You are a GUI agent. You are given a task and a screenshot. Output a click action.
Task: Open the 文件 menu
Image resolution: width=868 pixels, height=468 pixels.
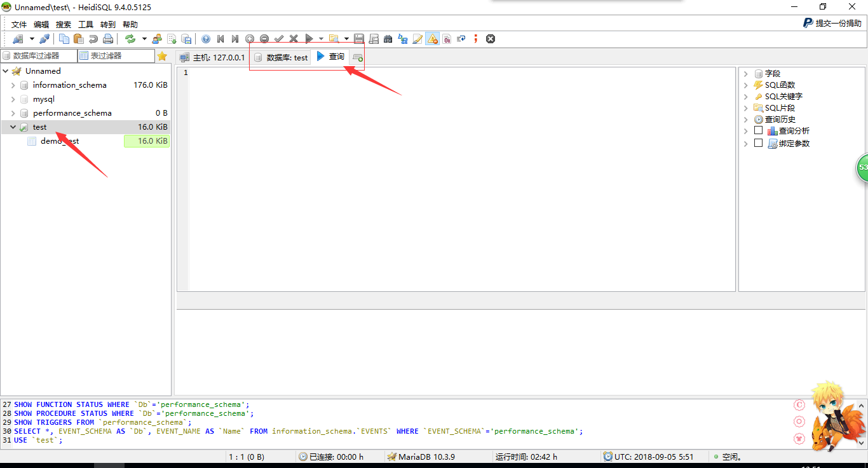click(x=18, y=24)
